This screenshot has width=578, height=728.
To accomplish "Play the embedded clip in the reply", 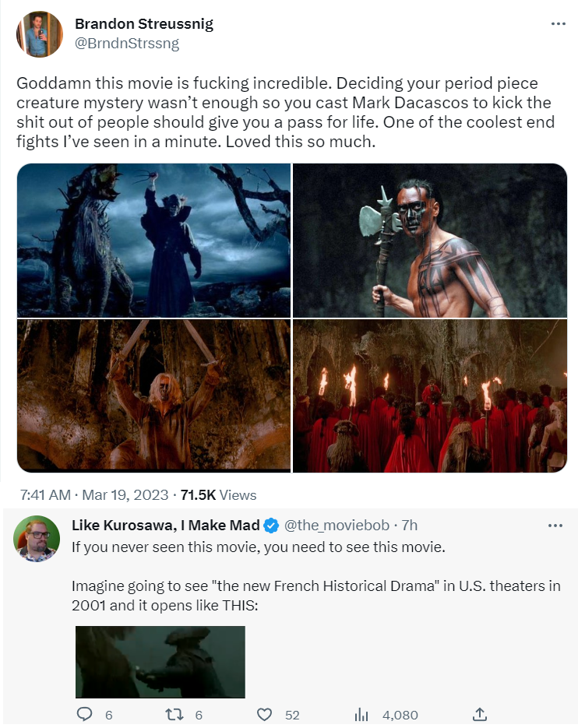I will [x=160, y=662].
